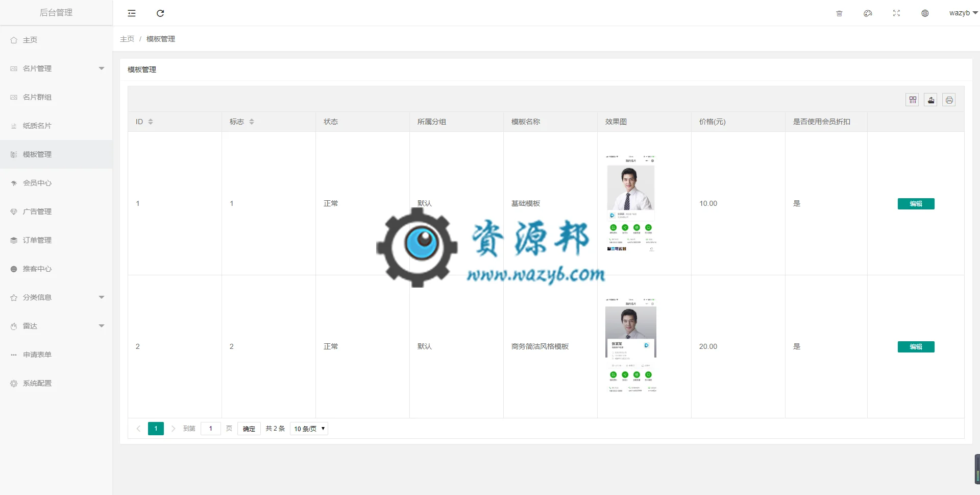The width and height of the screenshot is (980, 495).
Task: Go to next page arrow in pagination
Action: [x=173, y=429]
